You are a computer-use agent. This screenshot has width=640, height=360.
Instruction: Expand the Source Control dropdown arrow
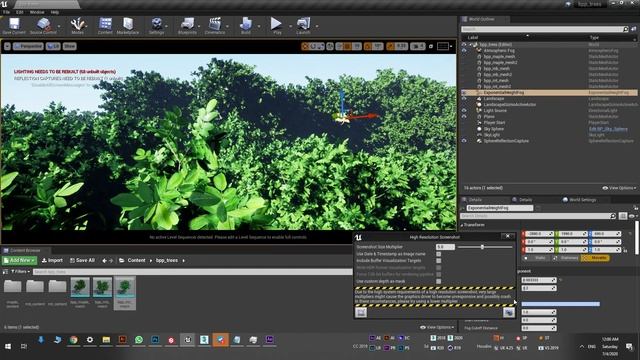pyautogui.click(x=60, y=26)
